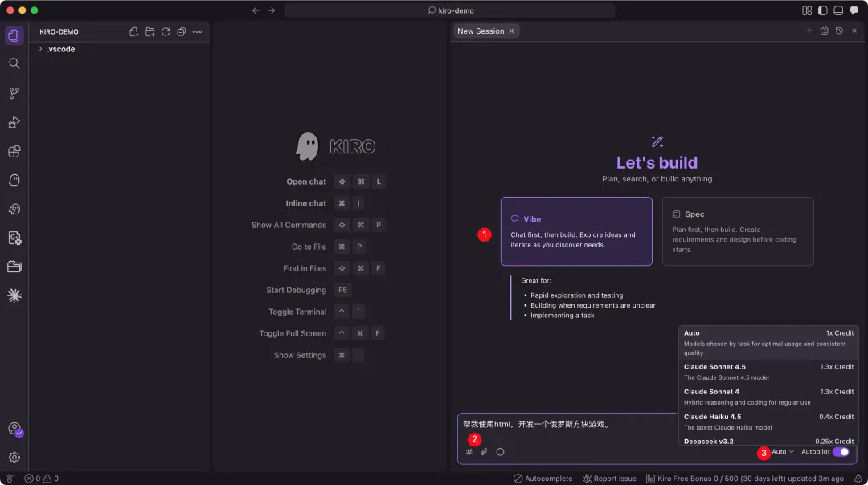This screenshot has height=485, width=868.
Task: Open the chat history icon
Action: coord(839,31)
